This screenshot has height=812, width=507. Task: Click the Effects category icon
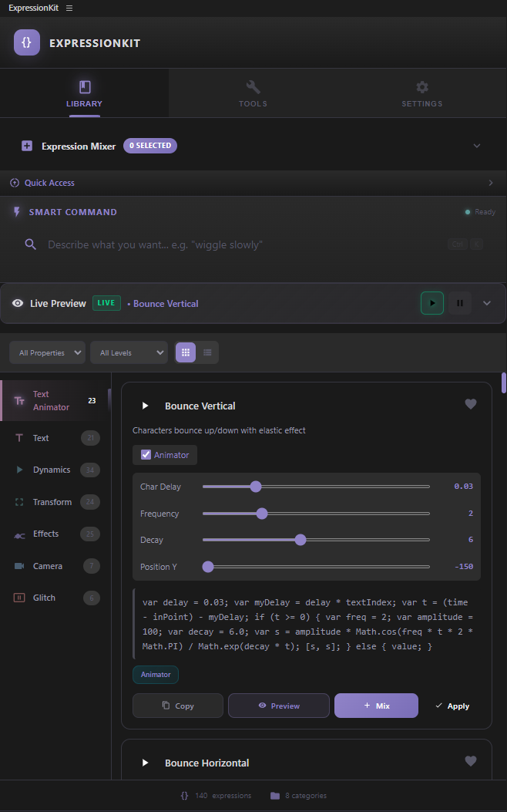point(19,535)
